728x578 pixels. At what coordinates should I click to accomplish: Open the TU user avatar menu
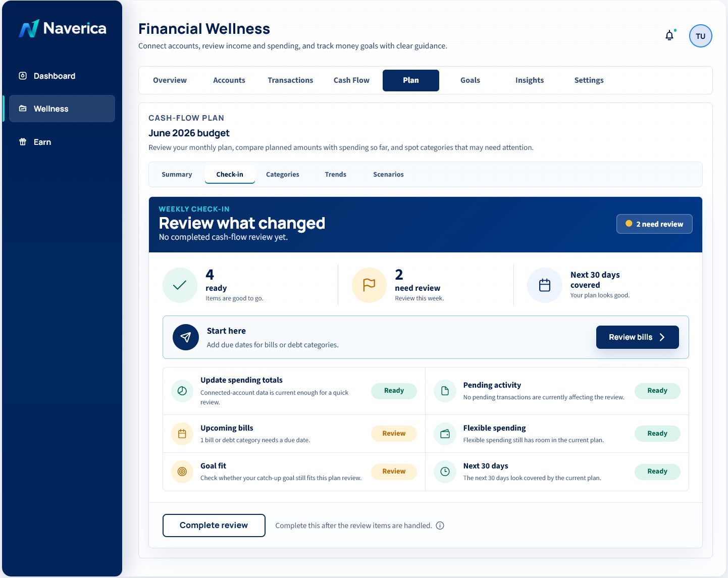pyautogui.click(x=700, y=36)
